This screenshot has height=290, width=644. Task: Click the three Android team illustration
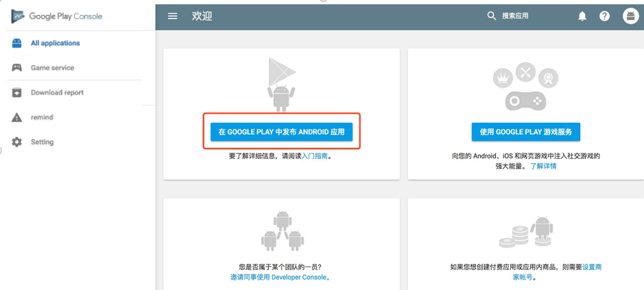pos(282,230)
